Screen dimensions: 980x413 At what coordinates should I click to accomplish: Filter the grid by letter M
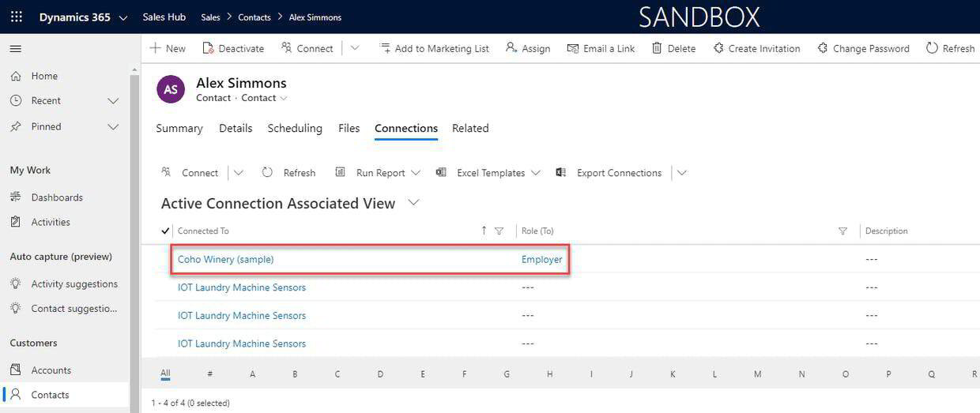[757, 374]
